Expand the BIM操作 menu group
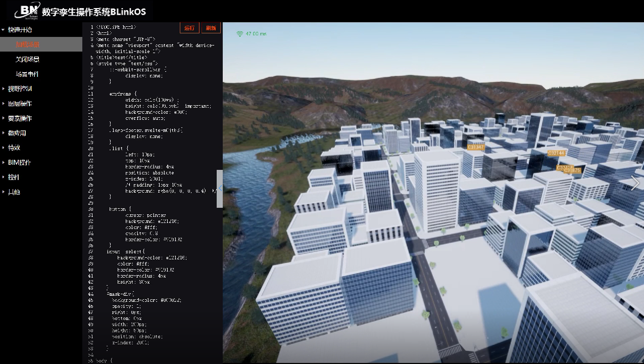 pos(19,163)
